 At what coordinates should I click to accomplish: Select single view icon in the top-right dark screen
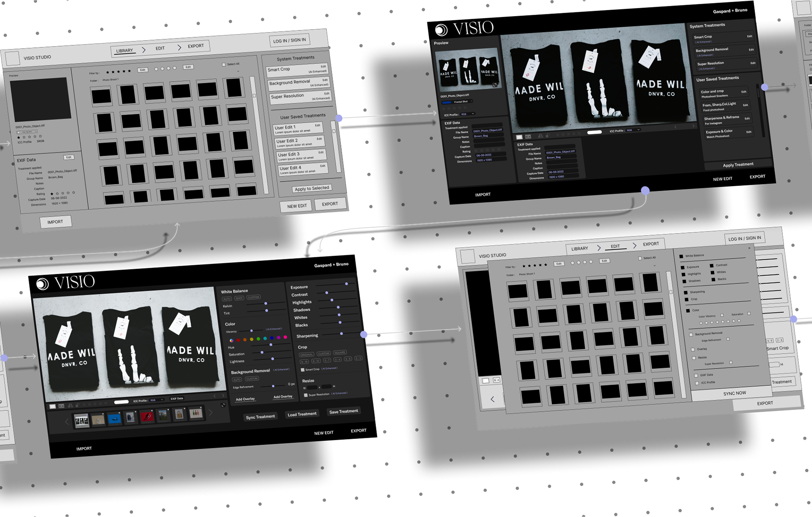click(x=519, y=137)
